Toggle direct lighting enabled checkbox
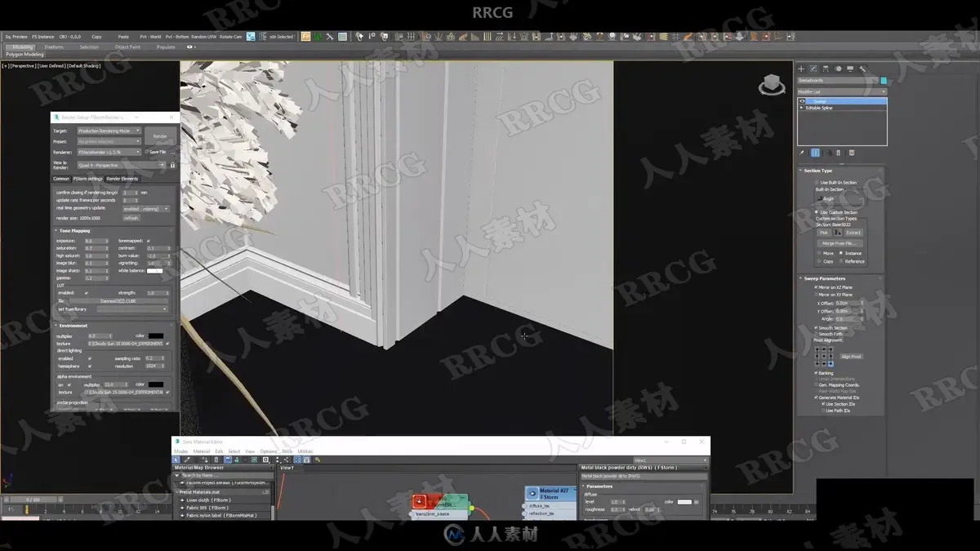Image resolution: width=980 pixels, height=551 pixels. [x=90, y=358]
